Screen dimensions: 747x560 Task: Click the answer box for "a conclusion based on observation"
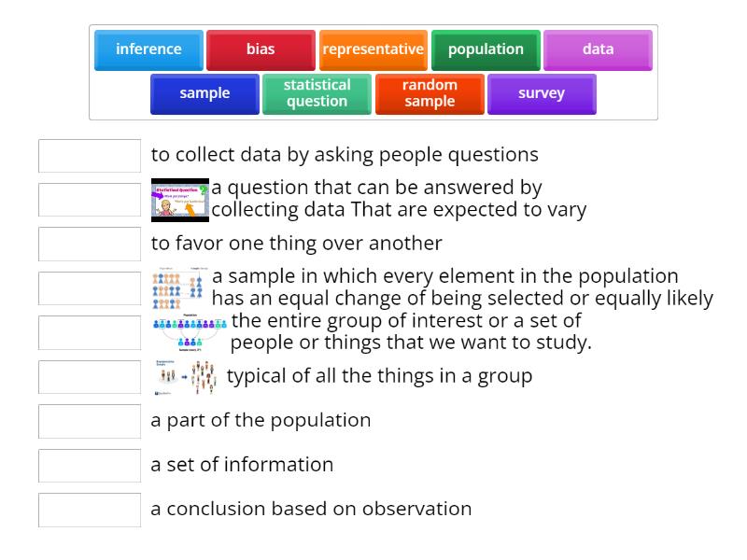[88, 510]
